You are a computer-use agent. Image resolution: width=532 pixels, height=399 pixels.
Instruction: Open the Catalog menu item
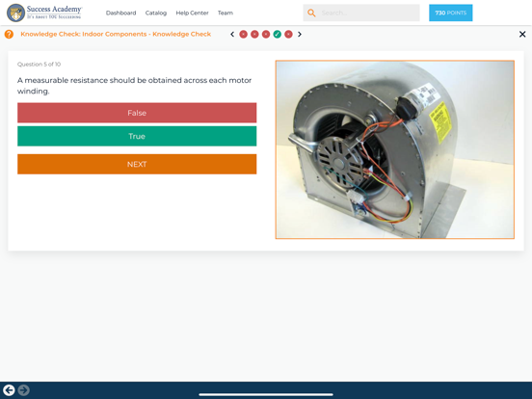pos(156,13)
